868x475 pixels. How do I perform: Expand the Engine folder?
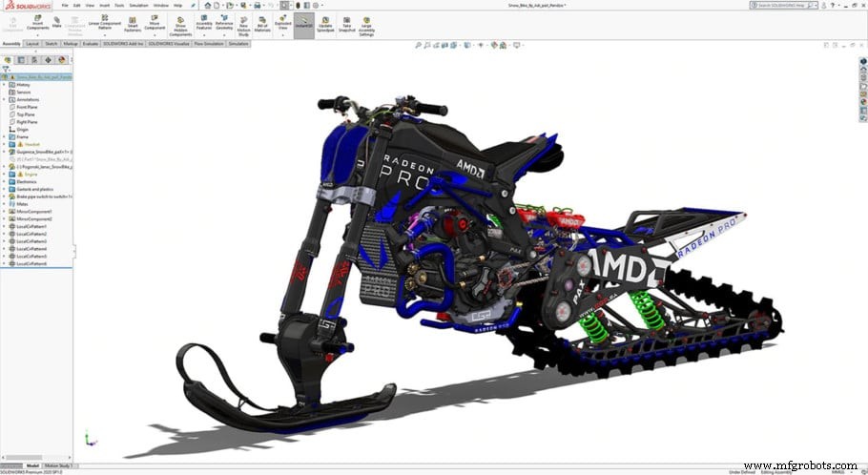(5, 174)
